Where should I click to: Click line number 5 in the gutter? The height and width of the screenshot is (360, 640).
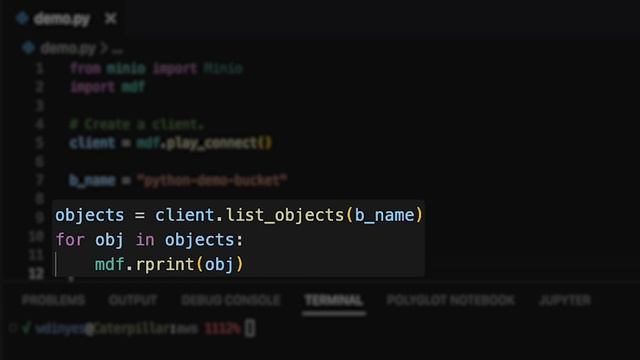[x=39, y=143]
